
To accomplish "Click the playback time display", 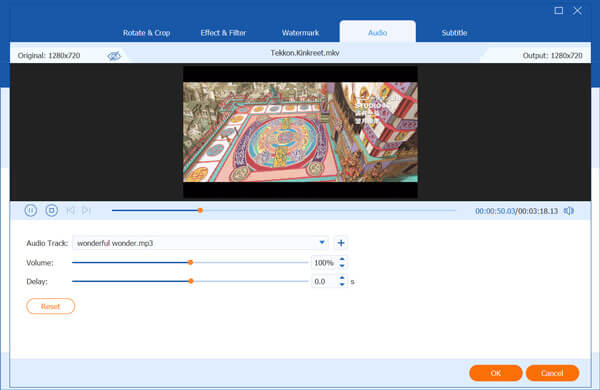I will [x=516, y=211].
